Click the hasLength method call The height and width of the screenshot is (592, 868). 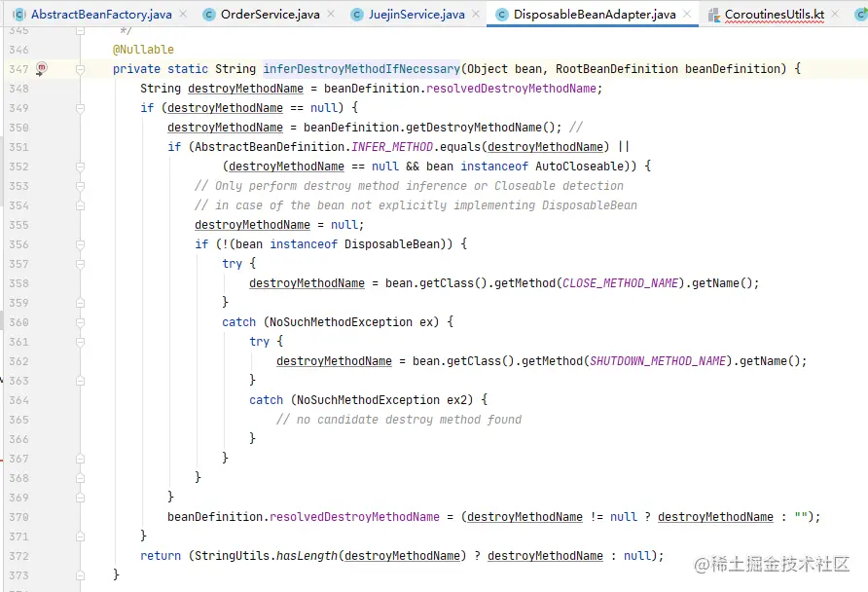[307, 556]
